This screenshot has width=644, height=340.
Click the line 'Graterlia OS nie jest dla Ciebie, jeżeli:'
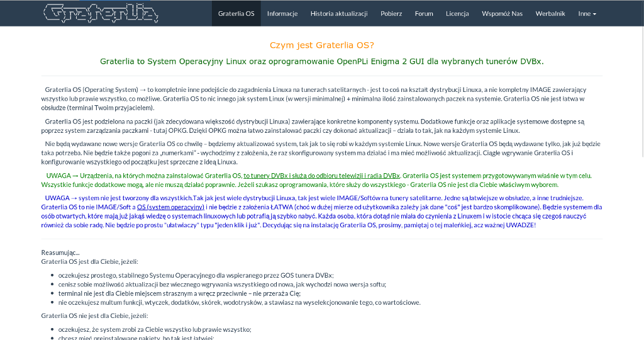coord(94,315)
